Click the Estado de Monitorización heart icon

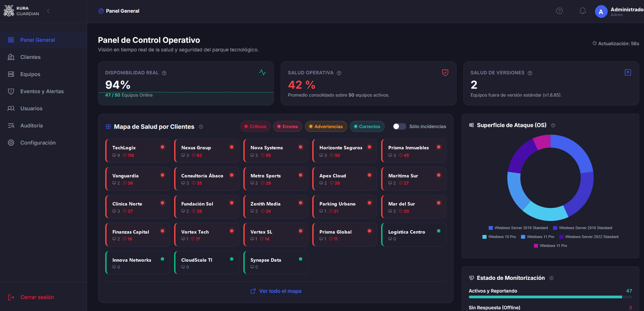(x=471, y=278)
